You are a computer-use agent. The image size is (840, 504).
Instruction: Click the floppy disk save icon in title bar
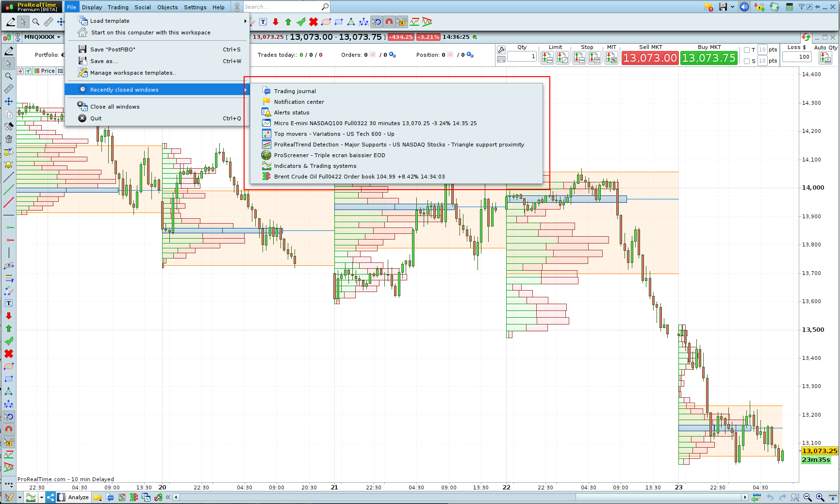(723, 7)
